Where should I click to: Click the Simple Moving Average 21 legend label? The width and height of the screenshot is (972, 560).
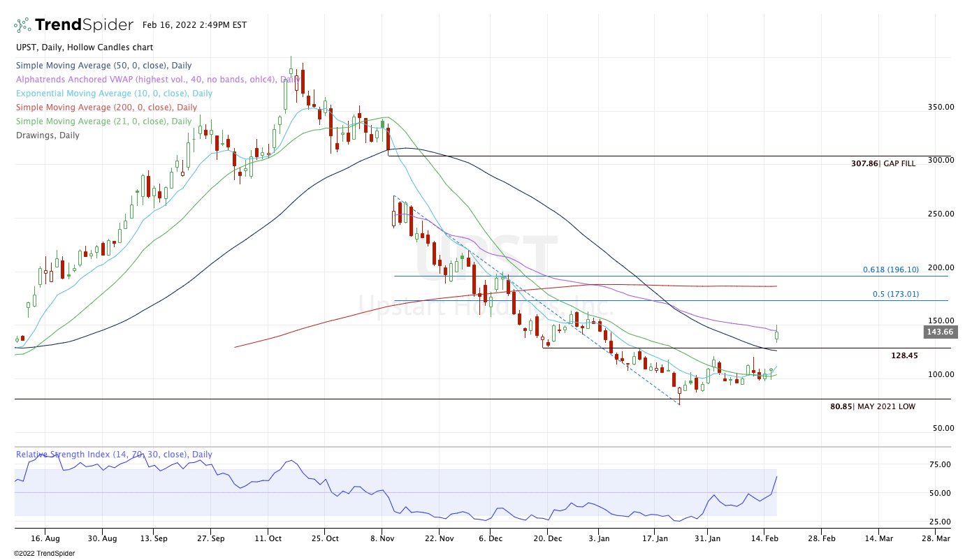[x=103, y=121]
